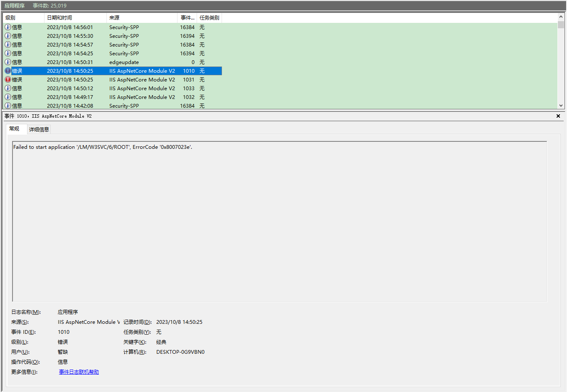This screenshot has height=392, width=567.
Task: Sort events by 级别 column header
Action: pyautogui.click(x=23, y=17)
